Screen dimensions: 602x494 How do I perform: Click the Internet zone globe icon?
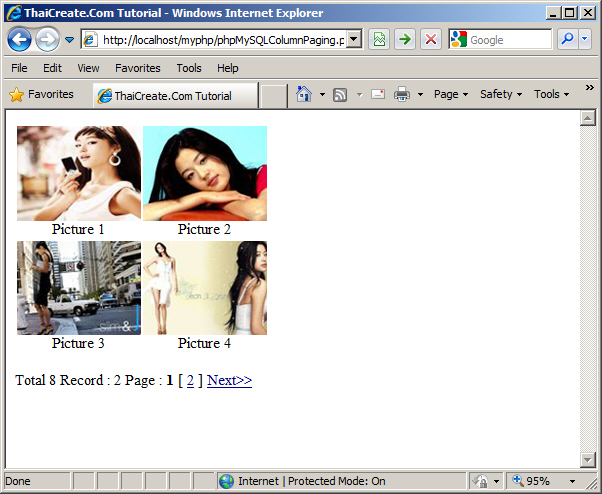pyautogui.click(x=227, y=481)
